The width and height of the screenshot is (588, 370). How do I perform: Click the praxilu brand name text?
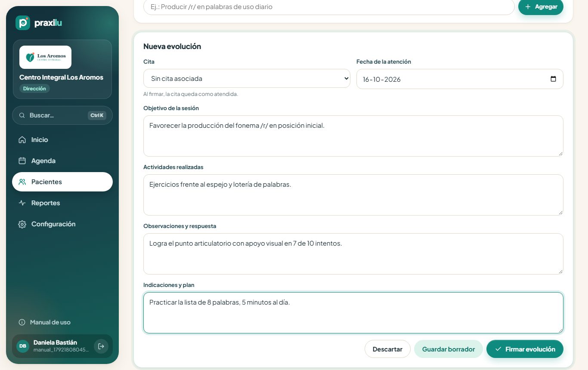[x=48, y=23]
